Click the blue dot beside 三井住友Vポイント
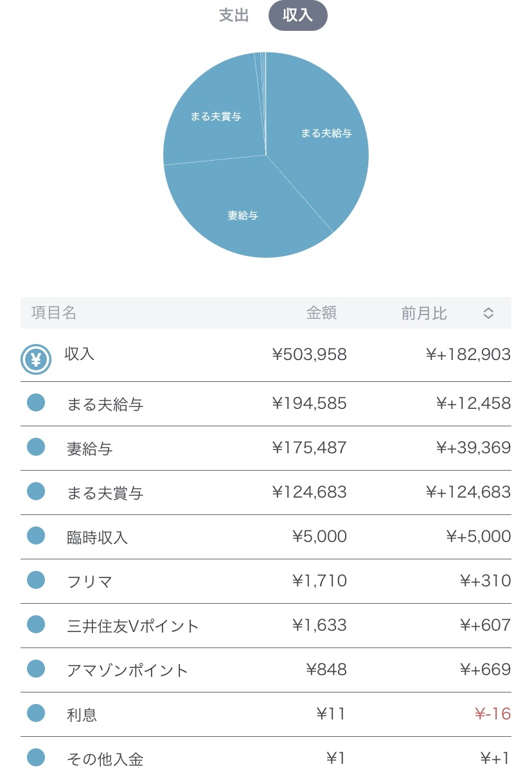Image resolution: width=532 pixels, height=778 pixels. 36,625
